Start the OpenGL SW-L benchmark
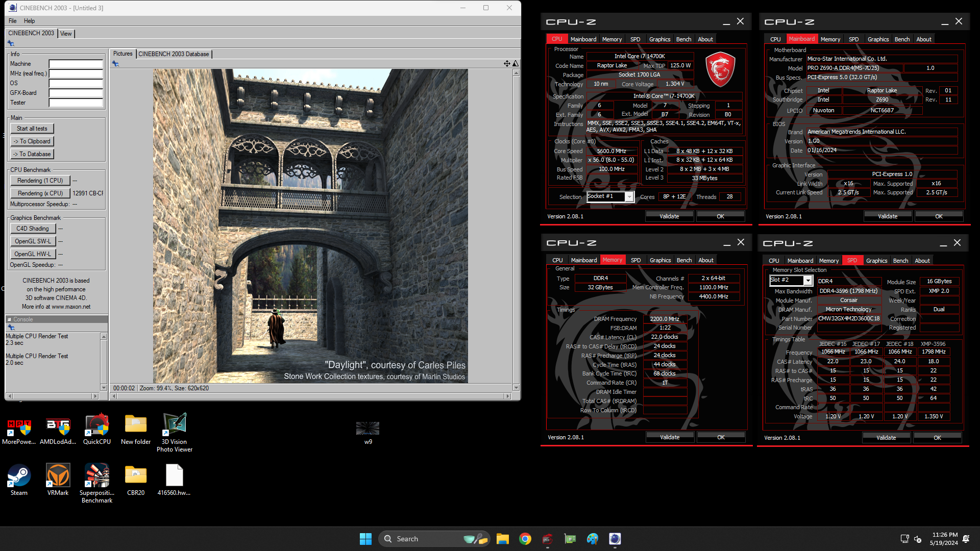980x551 pixels. point(33,241)
